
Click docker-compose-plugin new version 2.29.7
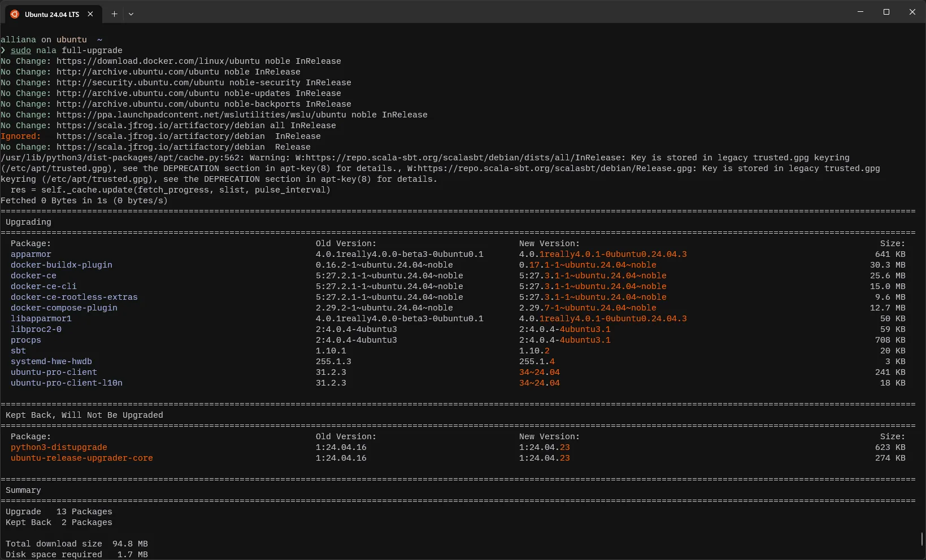pos(588,308)
